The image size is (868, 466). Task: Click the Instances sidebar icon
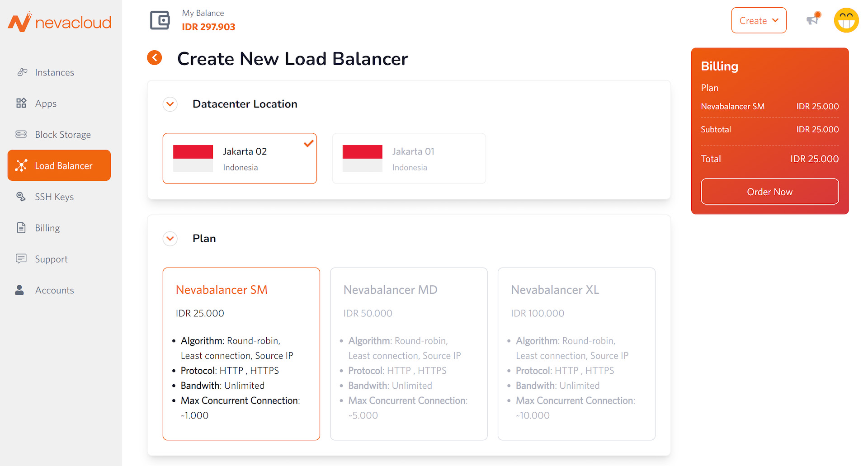coord(22,72)
